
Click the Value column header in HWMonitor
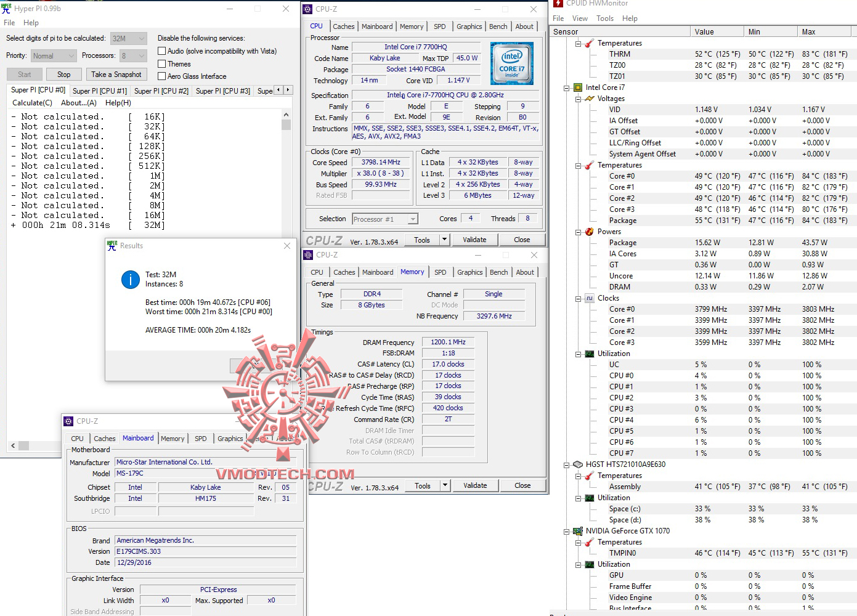(718, 31)
